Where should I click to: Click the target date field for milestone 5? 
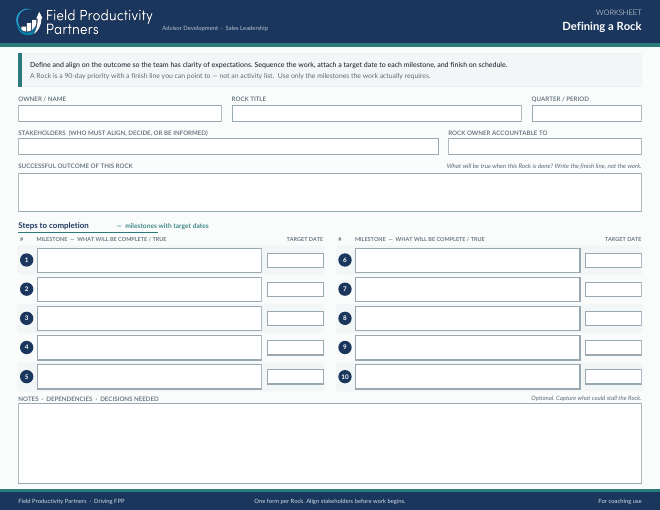pos(295,377)
